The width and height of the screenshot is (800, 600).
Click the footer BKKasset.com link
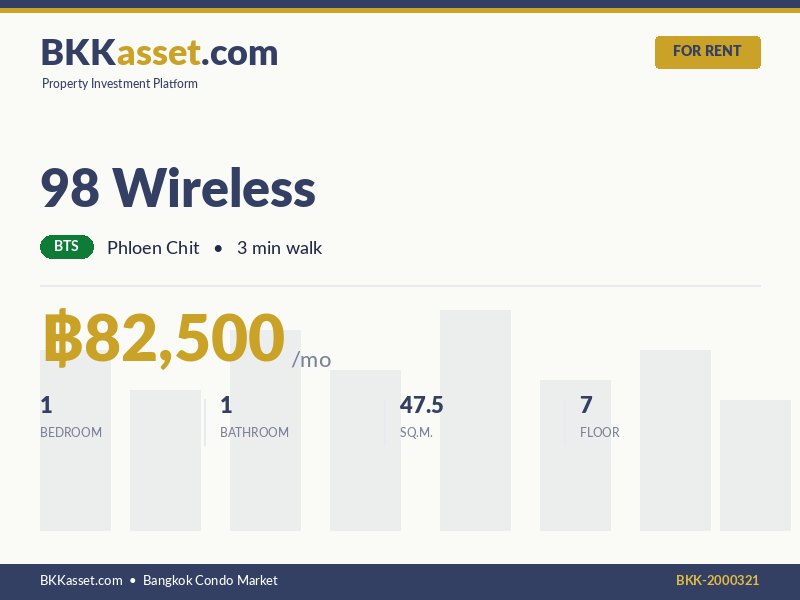[x=81, y=580]
